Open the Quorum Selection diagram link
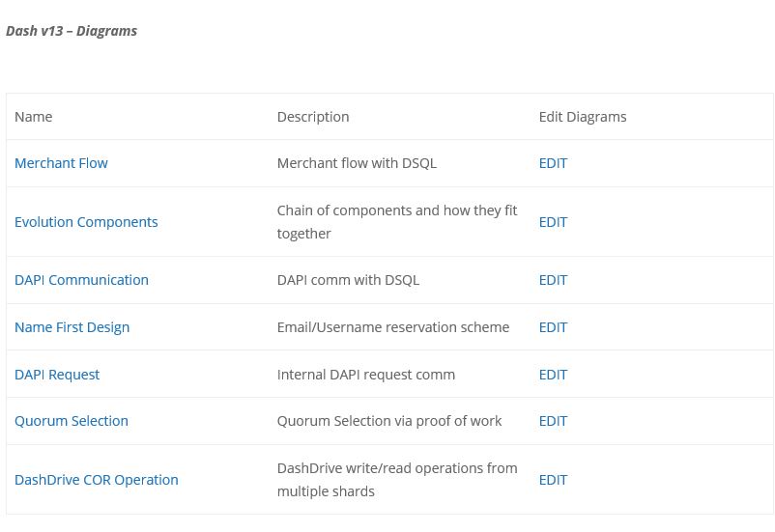The height and width of the screenshot is (532, 775). pos(72,421)
